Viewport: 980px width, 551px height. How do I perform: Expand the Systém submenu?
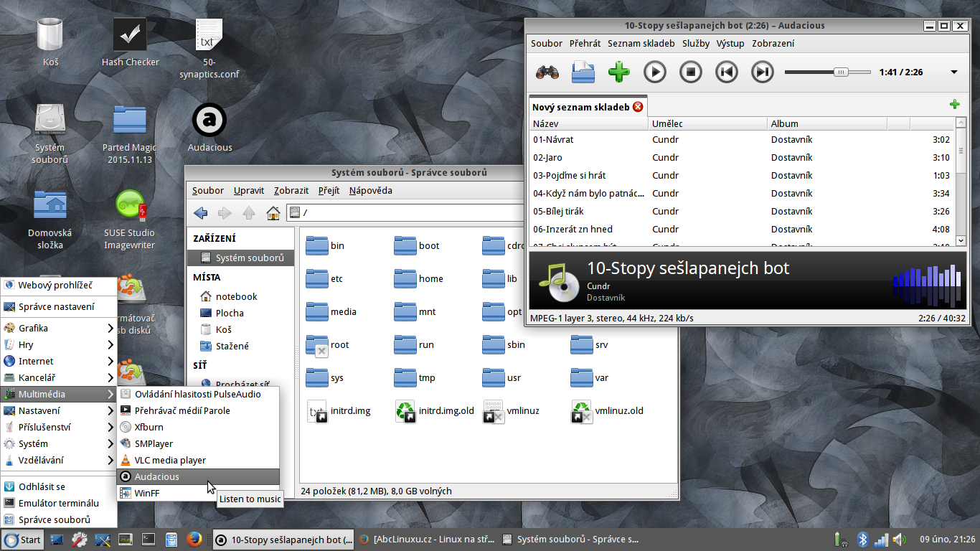[59, 443]
